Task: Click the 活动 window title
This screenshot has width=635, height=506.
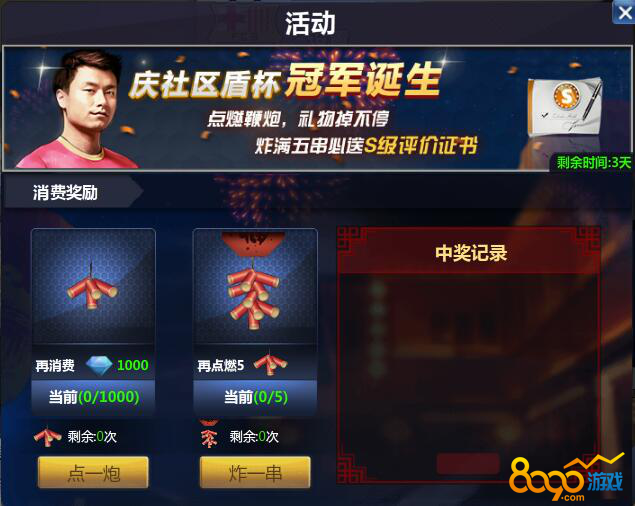Action: (x=310, y=23)
